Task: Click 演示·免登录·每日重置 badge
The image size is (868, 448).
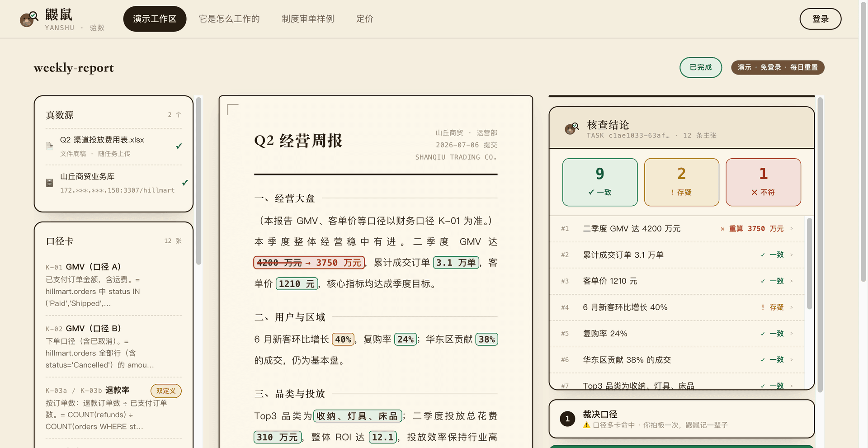Action: (x=778, y=67)
